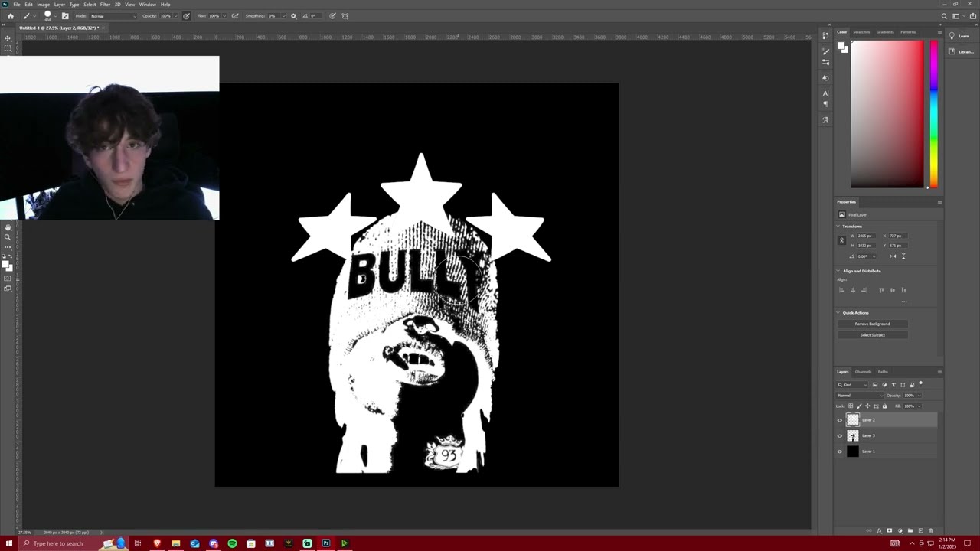Click the link width and height icon
The height and width of the screenshot is (551, 980).
(x=842, y=240)
